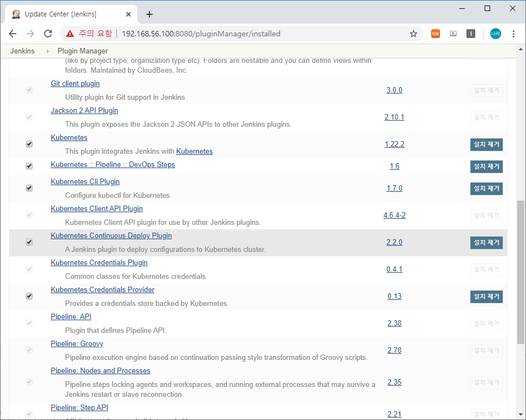
Task: Open the Jackson 2 API Plugin link
Action: tap(84, 110)
